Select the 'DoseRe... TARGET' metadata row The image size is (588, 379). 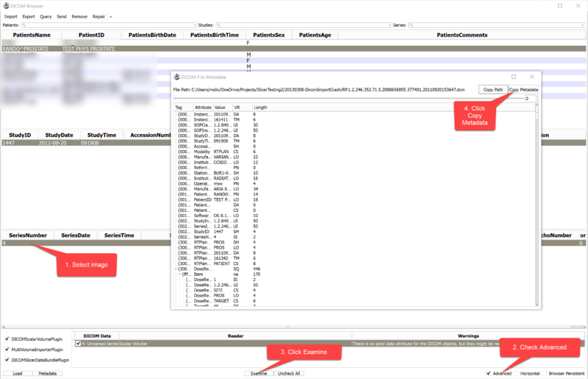point(354,301)
